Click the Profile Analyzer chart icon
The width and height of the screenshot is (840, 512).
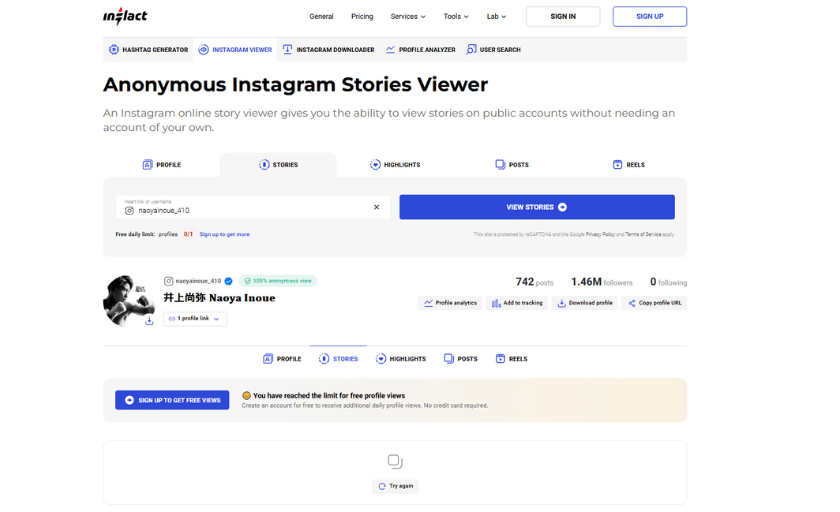click(390, 50)
